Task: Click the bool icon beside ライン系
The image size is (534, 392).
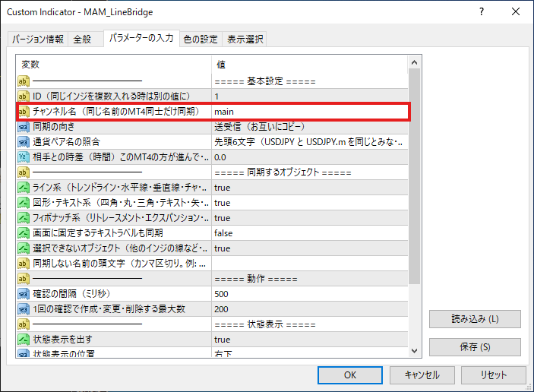Action: [x=24, y=188]
